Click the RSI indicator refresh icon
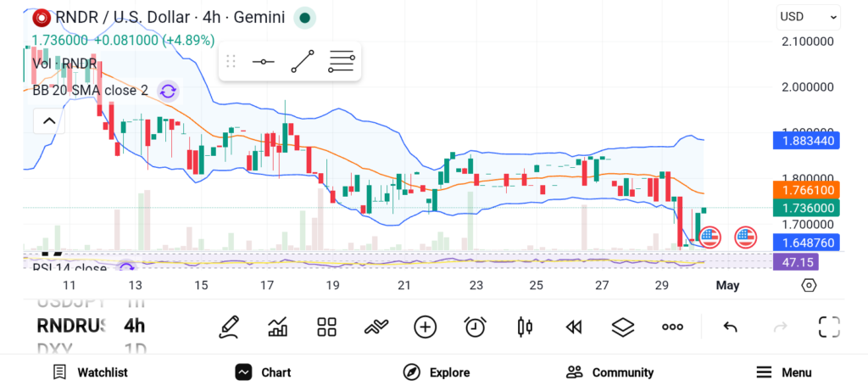Screen dimensions: 868x391 127,267
